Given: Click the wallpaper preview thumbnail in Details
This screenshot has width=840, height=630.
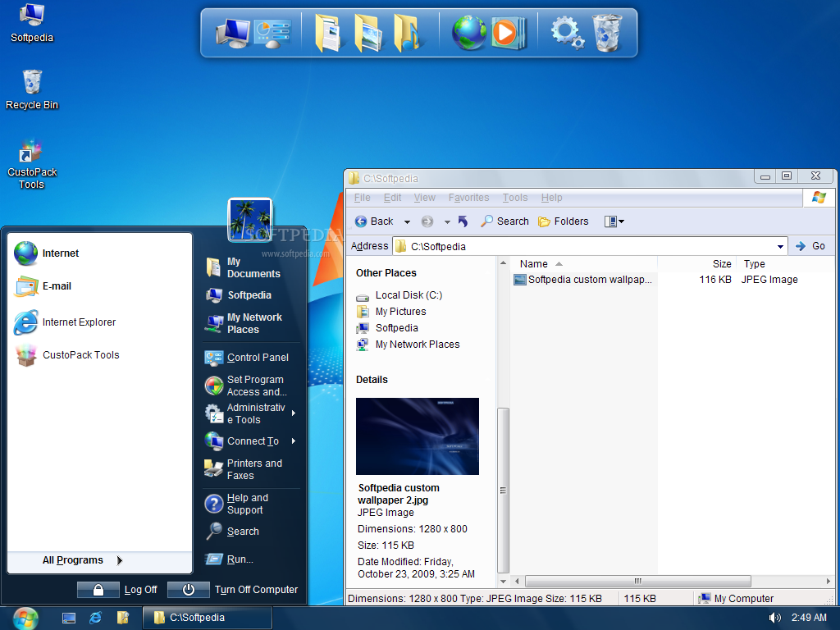Looking at the screenshot, I should point(418,436).
